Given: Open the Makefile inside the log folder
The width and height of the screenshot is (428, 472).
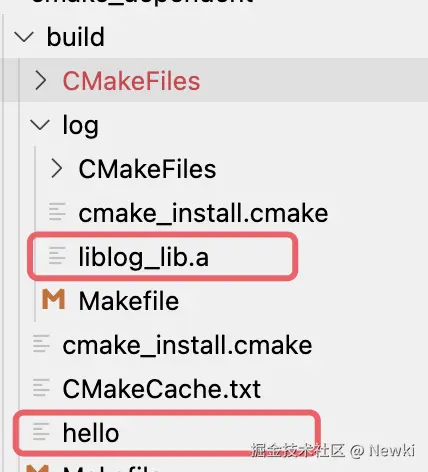Looking at the screenshot, I should [129, 301].
